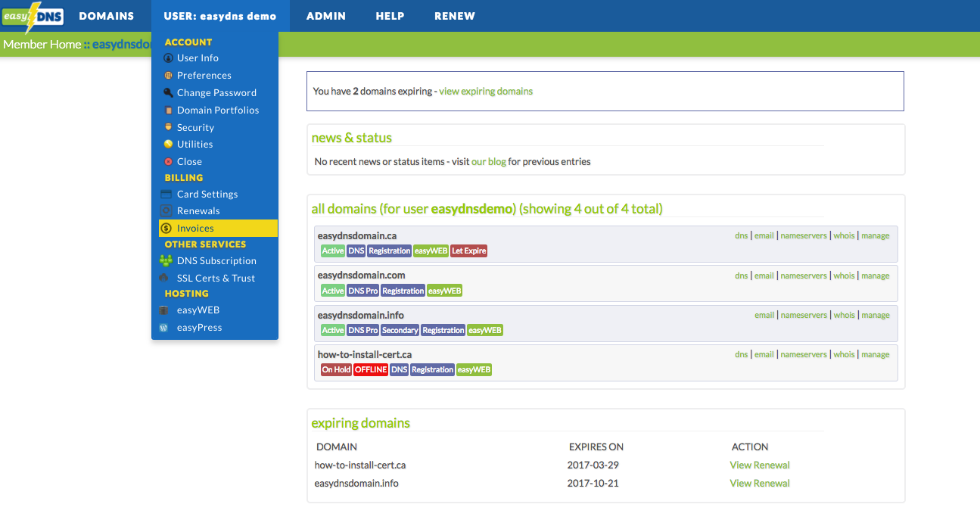Click dns link for easydnsdomain.ca
The height and width of the screenshot is (523, 980).
[741, 236]
